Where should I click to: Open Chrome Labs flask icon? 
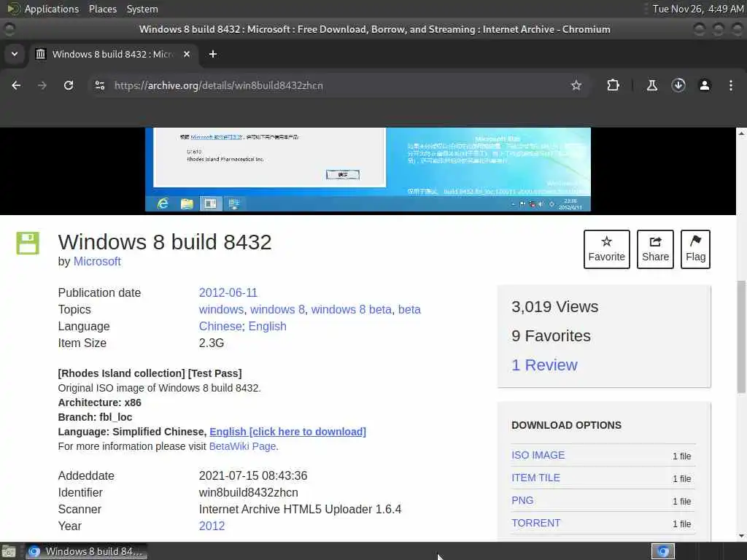(x=651, y=85)
